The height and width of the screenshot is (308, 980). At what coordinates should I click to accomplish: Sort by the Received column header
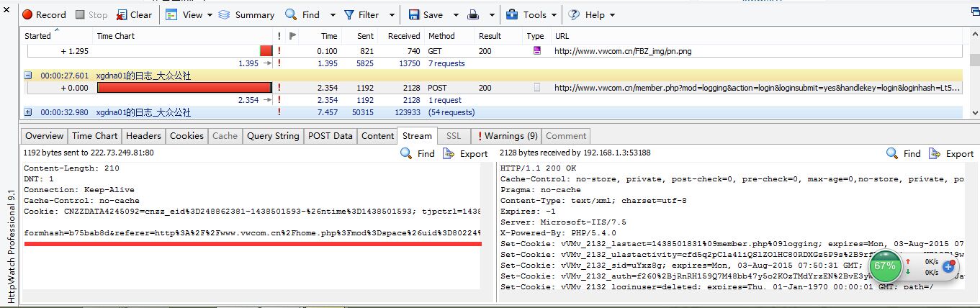click(404, 36)
